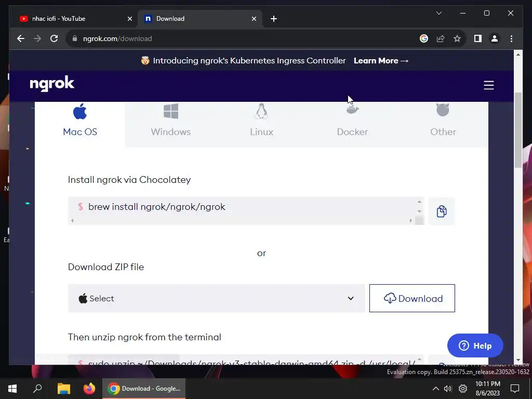The height and width of the screenshot is (399, 532).
Task: Close the Download tab
Action: point(254,19)
